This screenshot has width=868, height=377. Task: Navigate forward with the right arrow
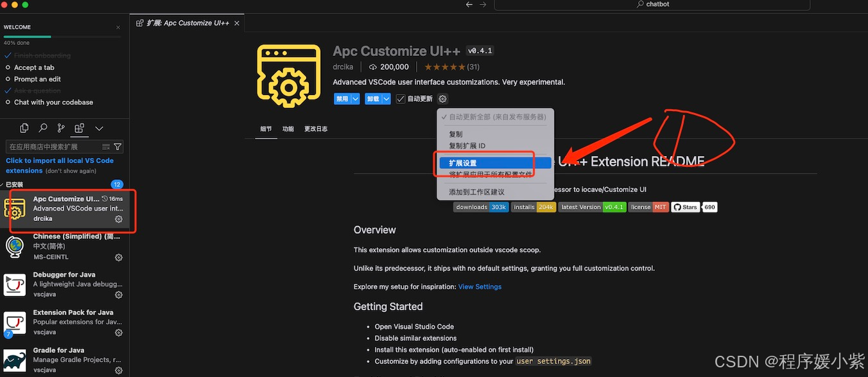pyautogui.click(x=483, y=4)
